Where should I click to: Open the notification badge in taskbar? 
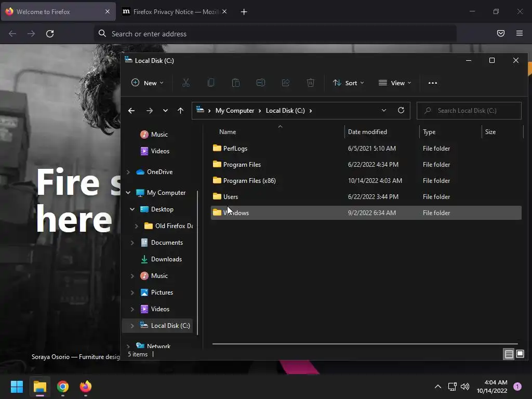click(517, 387)
